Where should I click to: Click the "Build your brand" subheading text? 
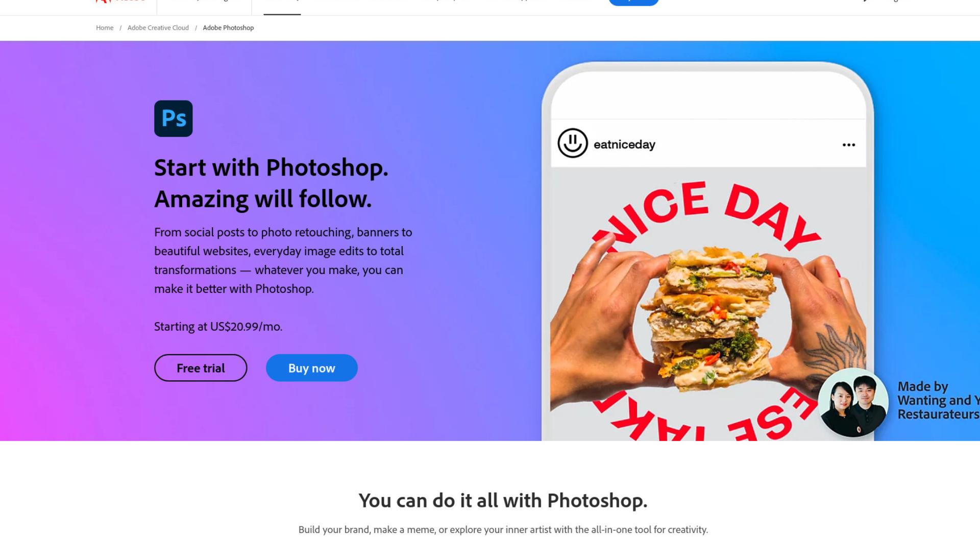[503, 529]
